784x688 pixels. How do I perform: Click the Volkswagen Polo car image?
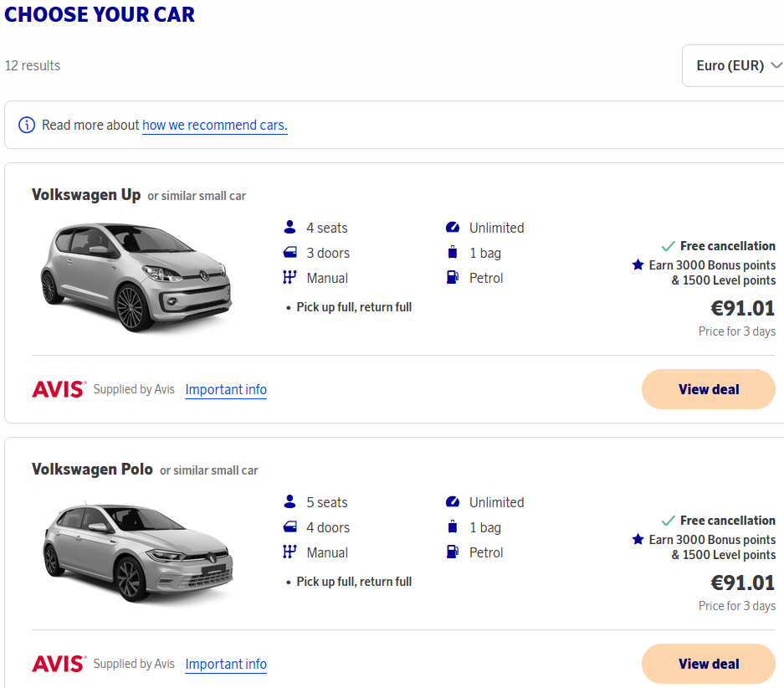coord(138,552)
